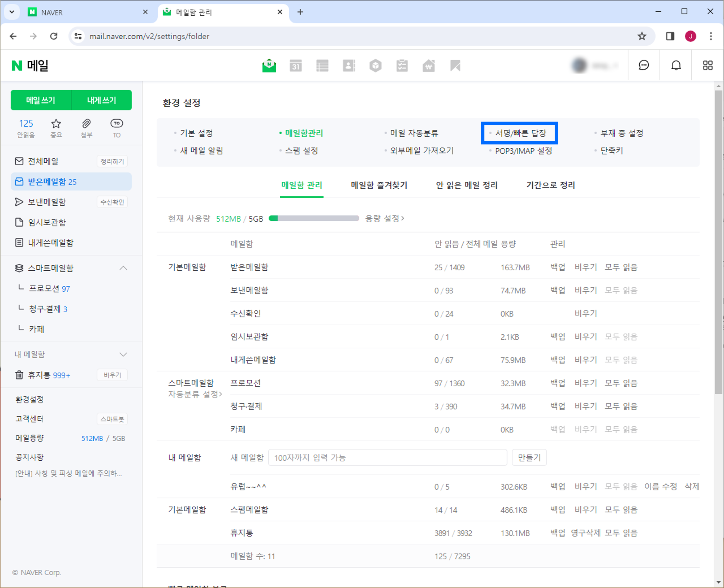Open 용량 설정 link next to usage bar

click(x=384, y=219)
